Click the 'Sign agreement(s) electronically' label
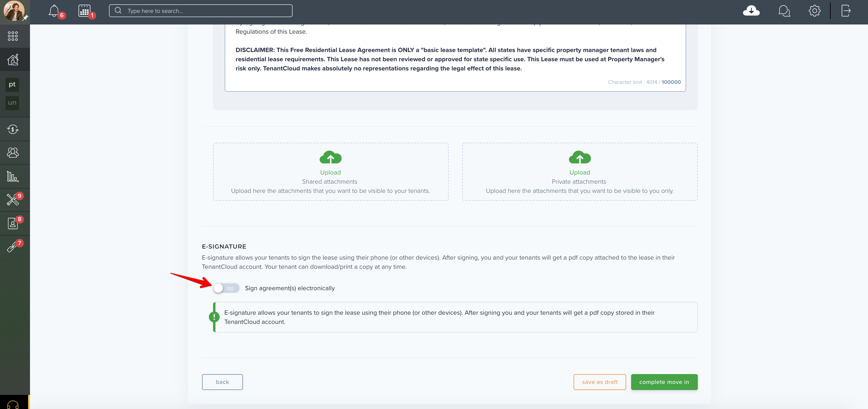 pyautogui.click(x=290, y=288)
